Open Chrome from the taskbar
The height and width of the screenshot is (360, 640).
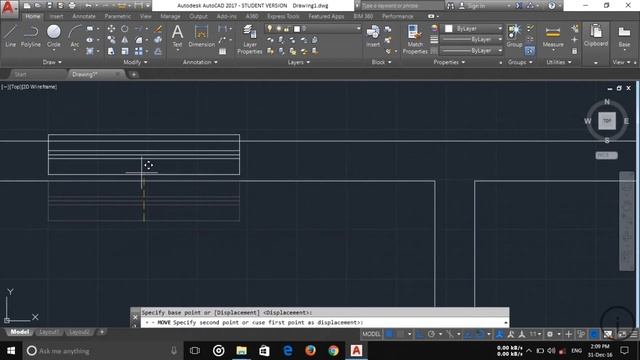[333, 351]
